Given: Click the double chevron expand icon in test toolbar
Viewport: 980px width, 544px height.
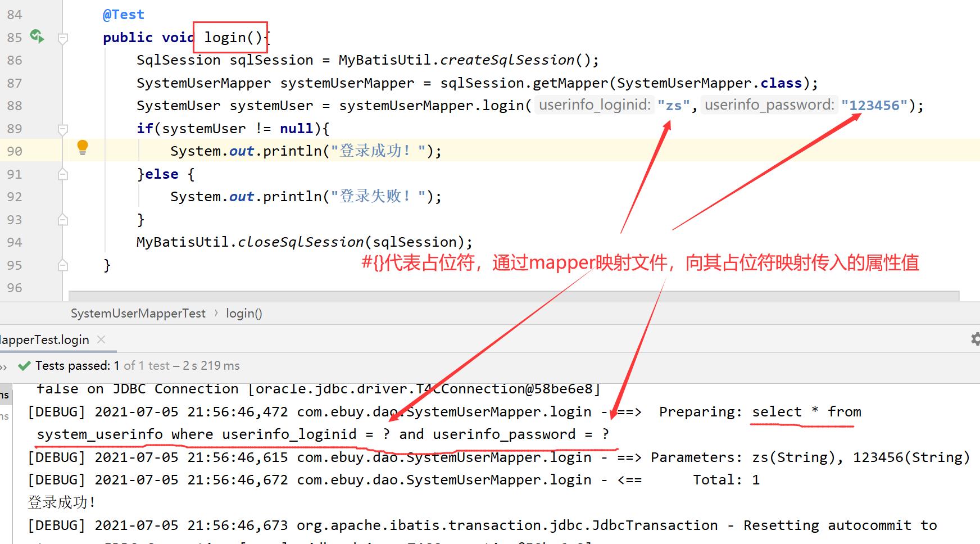Looking at the screenshot, I should (4, 367).
